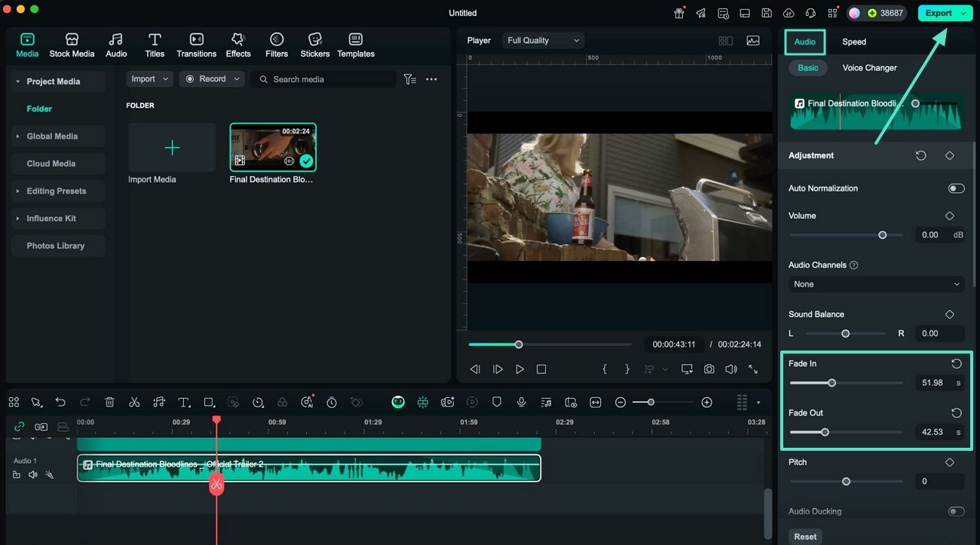Screen dimensions: 980x545
Task: Click the marker shield icon
Action: click(497, 403)
